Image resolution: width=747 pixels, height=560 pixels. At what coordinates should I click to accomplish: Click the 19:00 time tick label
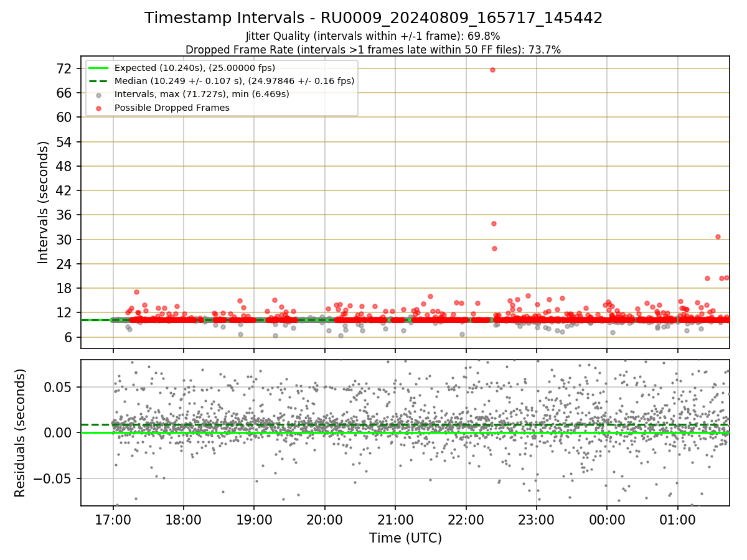tap(254, 520)
